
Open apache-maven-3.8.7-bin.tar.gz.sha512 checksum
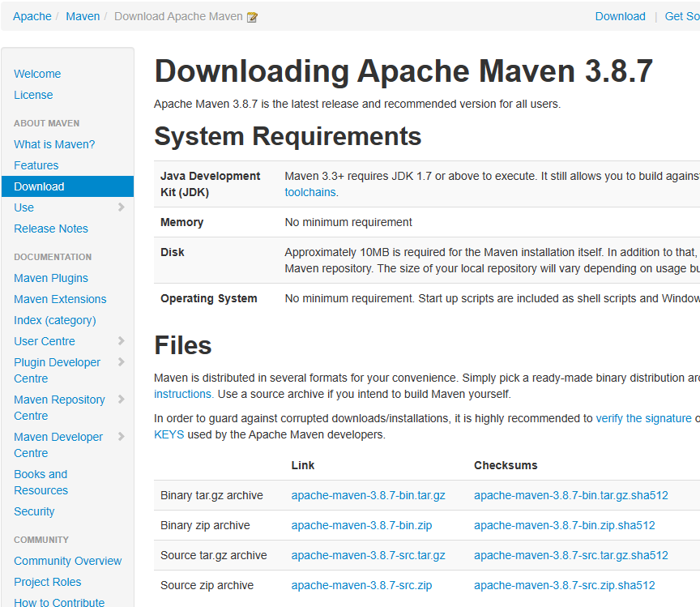[571, 495]
